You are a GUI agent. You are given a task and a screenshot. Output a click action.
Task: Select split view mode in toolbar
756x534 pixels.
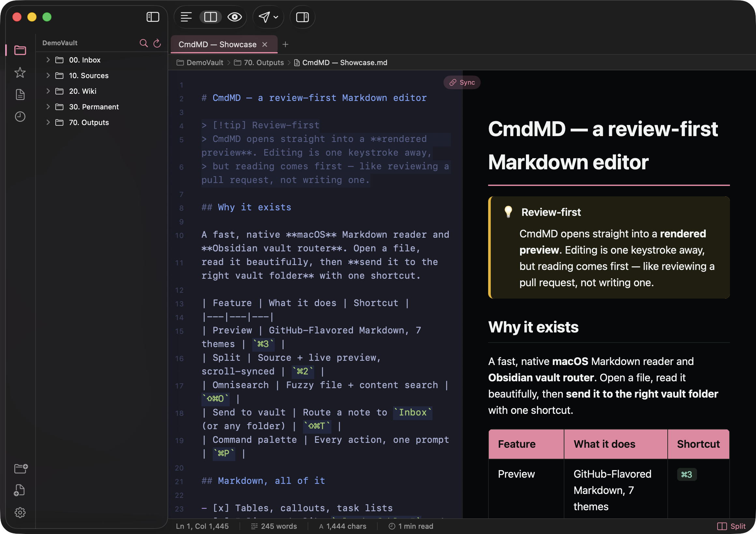click(x=211, y=17)
